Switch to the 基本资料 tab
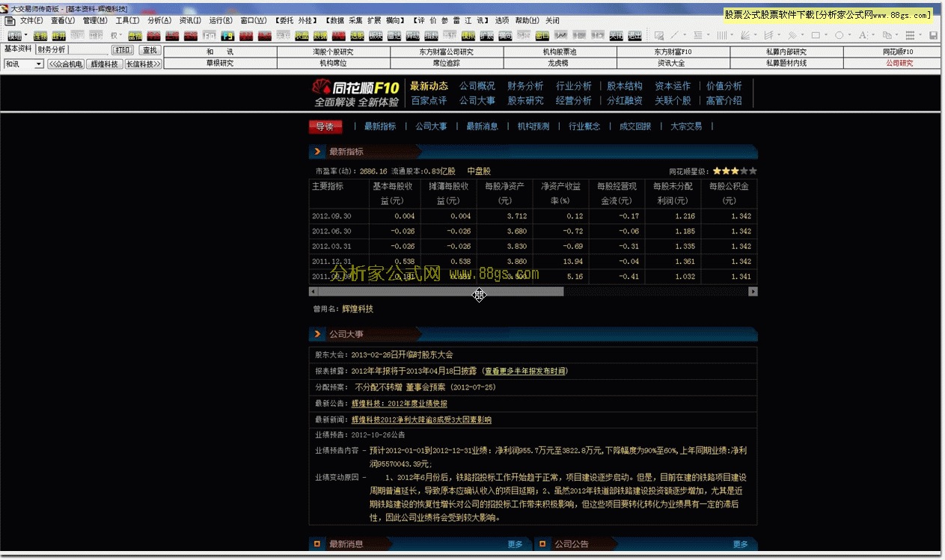945x560 pixels. (19, 49)
